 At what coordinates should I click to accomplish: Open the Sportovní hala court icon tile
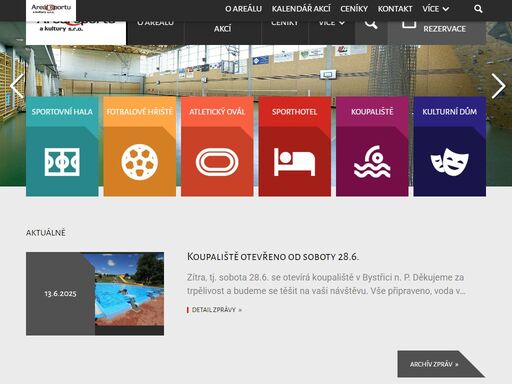[x=62, y=162]
